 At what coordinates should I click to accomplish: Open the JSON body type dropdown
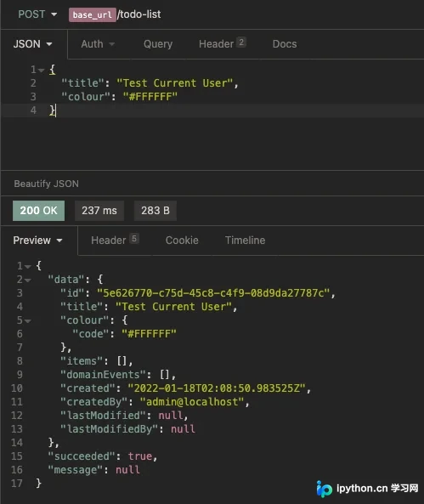pos(32,44)
